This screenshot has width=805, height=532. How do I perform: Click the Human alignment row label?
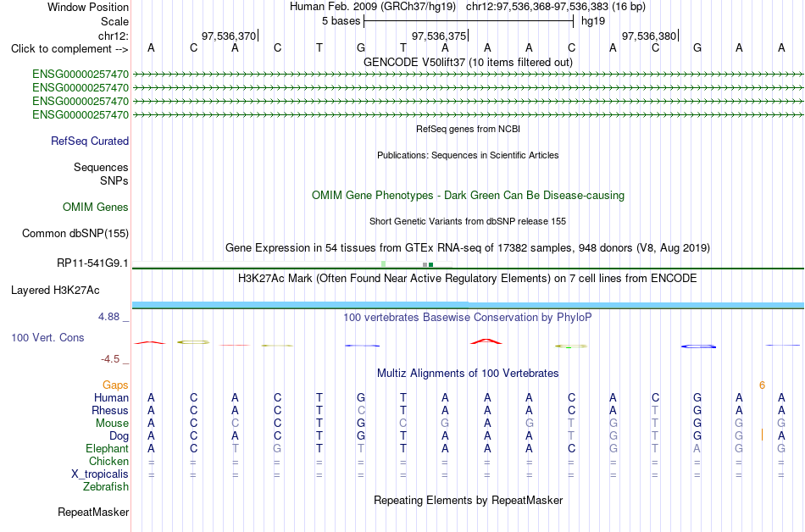tap(111, 398)
